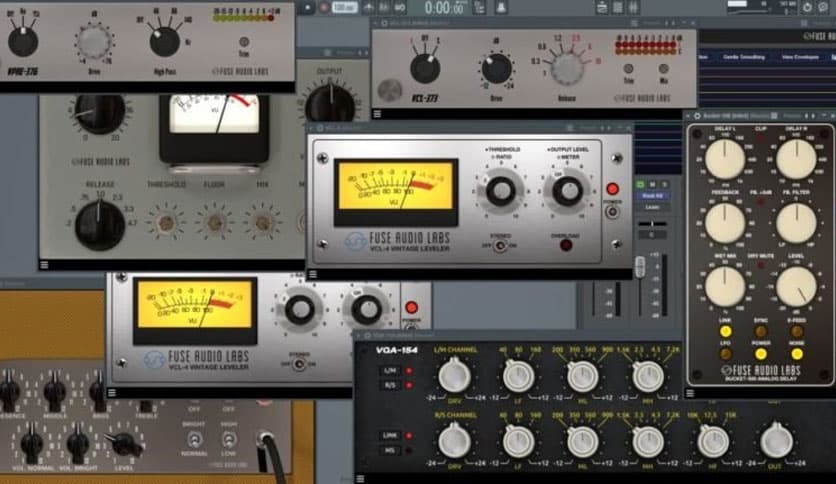
Task: Click the Wet Mix knob on Bucket-500
Action: [725, 287]
